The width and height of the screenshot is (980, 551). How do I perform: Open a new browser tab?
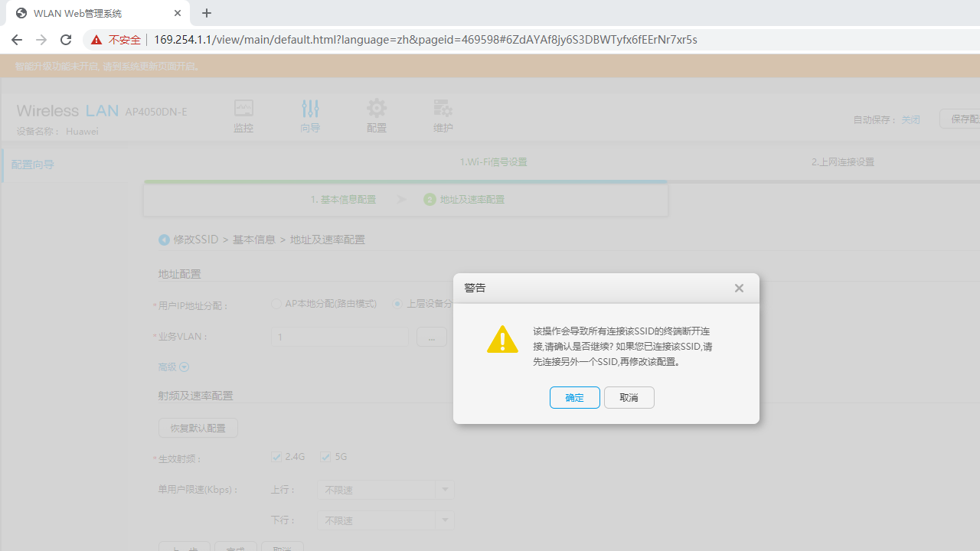207,13
